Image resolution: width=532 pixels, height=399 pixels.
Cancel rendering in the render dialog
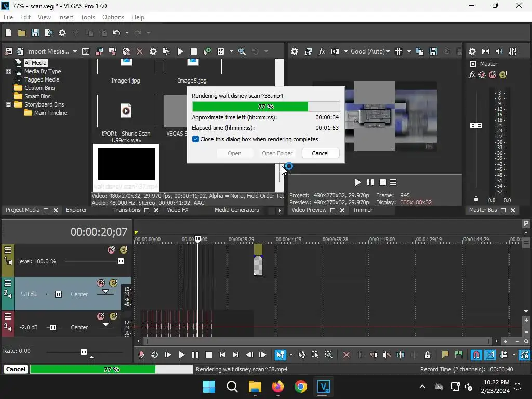320,153
